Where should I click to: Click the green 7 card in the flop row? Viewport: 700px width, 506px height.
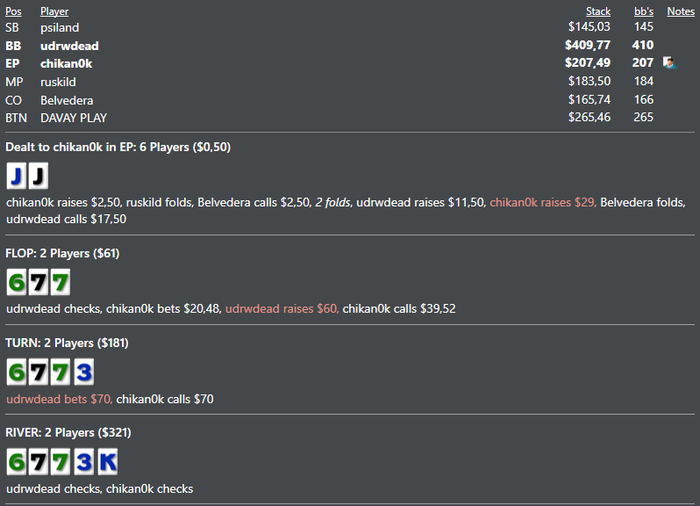coord(38,282)
